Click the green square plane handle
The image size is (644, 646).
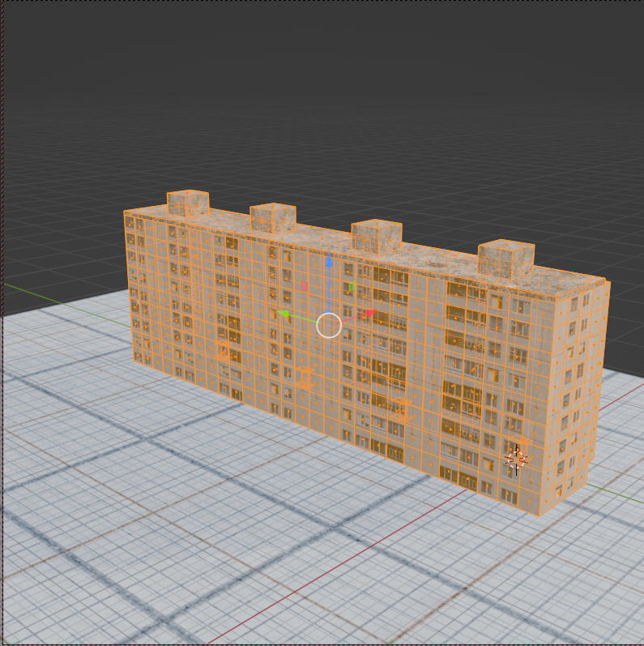pos(352,286)
